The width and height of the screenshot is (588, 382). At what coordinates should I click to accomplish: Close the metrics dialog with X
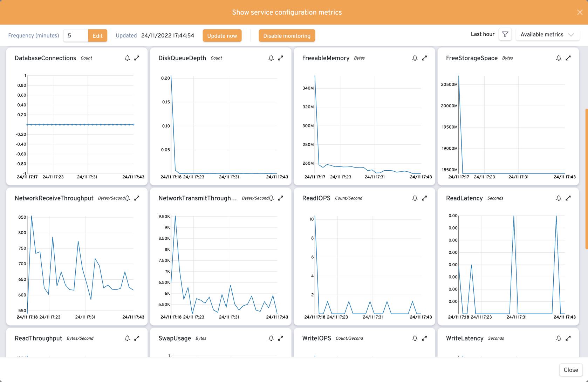click(x=580, y=12)
